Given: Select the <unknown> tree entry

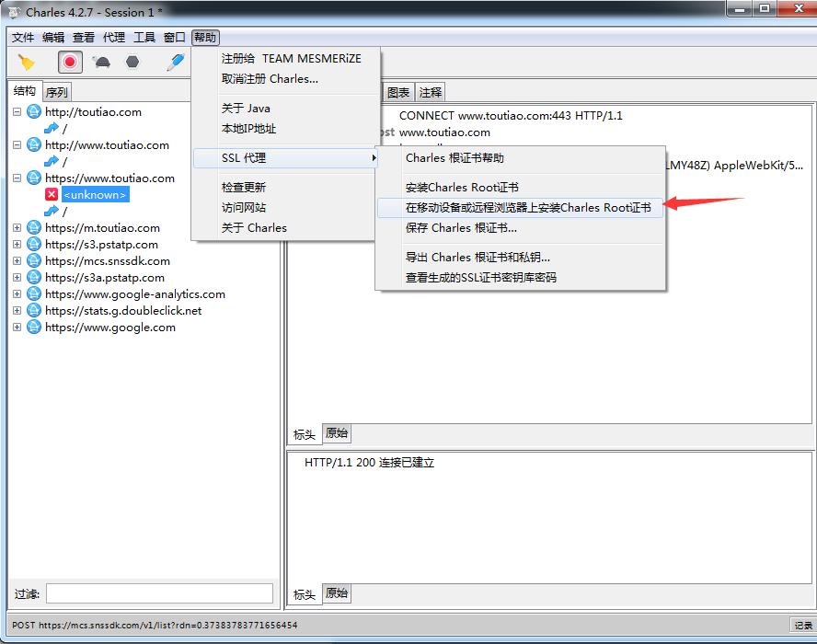Looking at the screenshot, I should [96, 194].
